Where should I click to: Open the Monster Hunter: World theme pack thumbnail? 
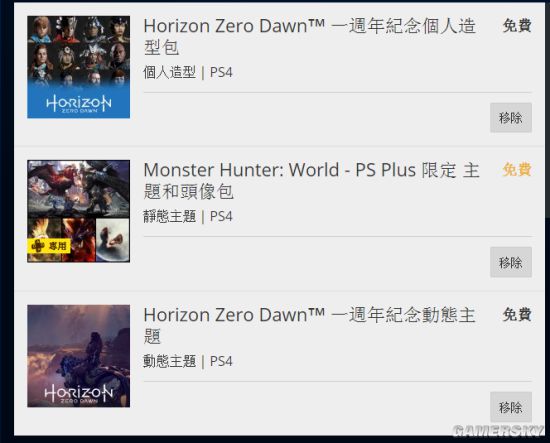tap(79, 211)
